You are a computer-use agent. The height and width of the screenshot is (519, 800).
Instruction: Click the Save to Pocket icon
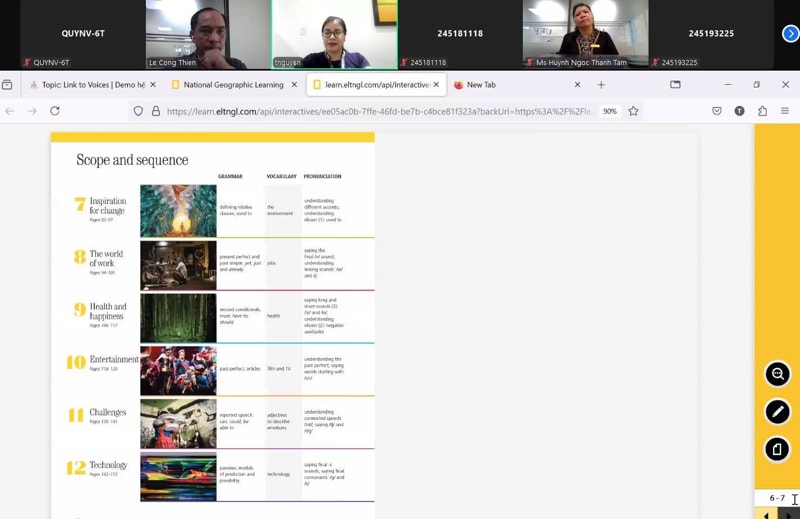[716, 111]
